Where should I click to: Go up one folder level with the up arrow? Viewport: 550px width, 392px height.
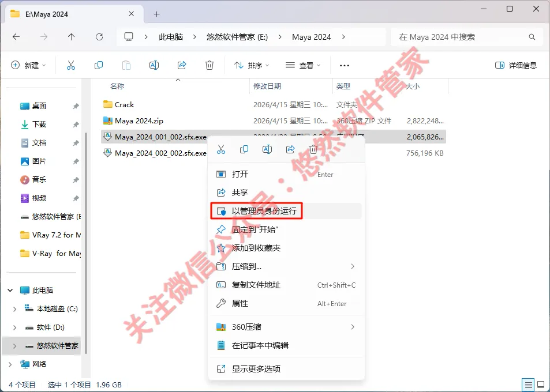coord(71,37)
